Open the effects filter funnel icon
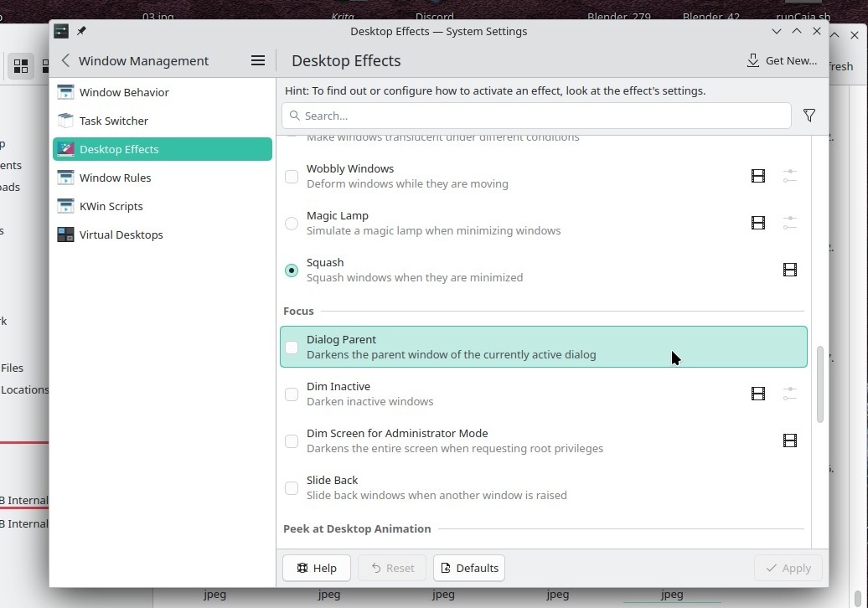Image resolution: width=868 pixels, height=608 pixels. (x=809, y=115)
